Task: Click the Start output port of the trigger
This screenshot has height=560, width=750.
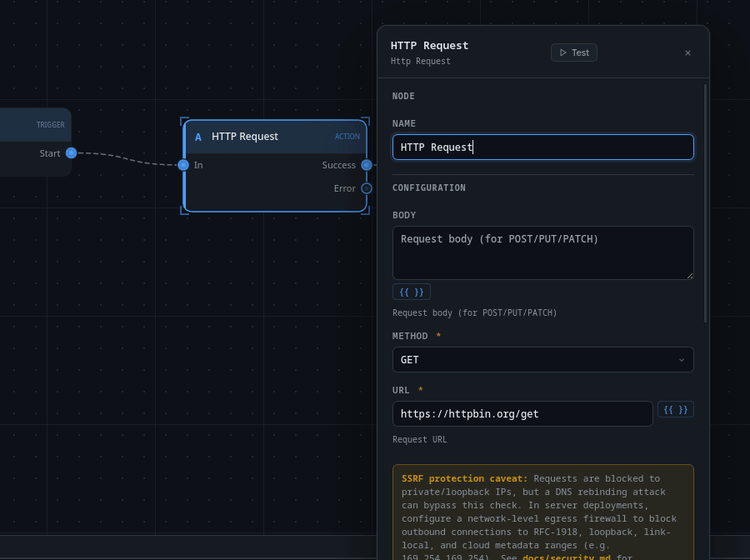Action: coord(72,153)
